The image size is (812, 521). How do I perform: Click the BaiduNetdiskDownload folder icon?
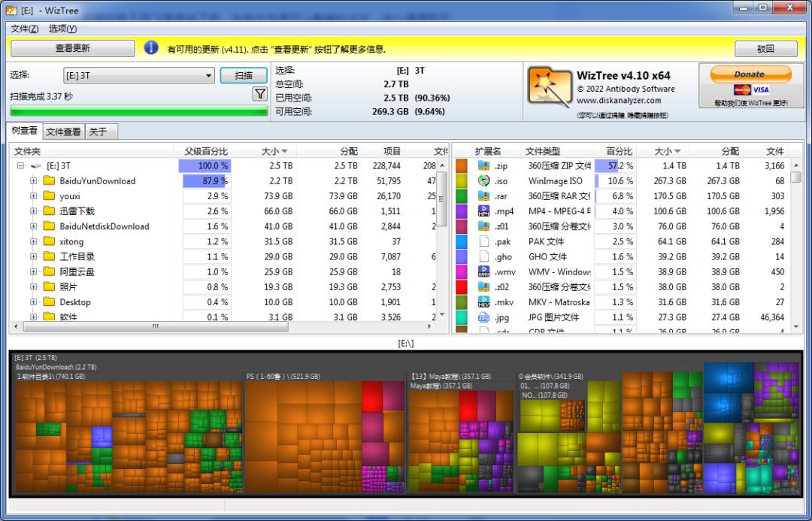(x=49, y=226)
